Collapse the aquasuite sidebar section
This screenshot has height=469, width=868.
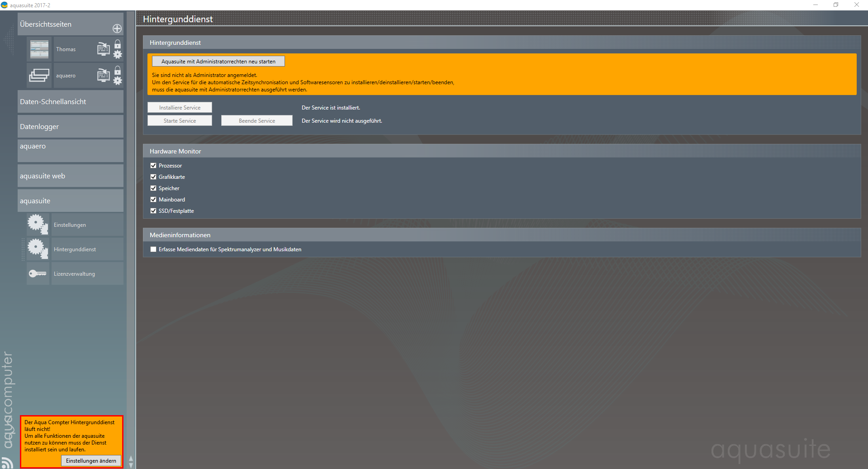(x=70, y=201)
